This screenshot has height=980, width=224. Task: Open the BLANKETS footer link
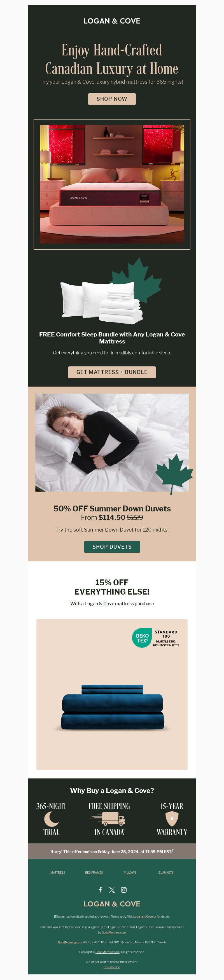[x=166, y=872]
